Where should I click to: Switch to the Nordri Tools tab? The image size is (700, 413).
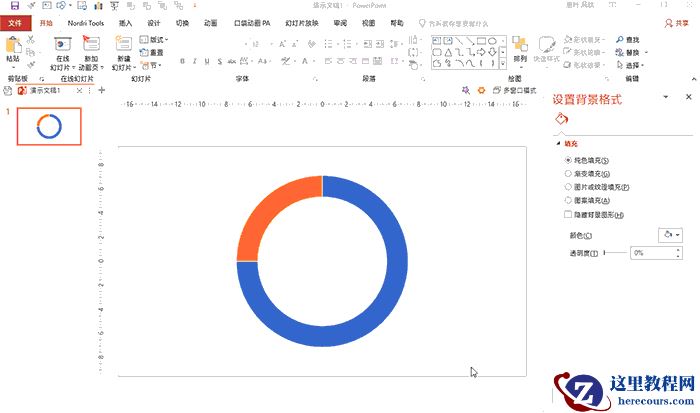pyautogui.click(x=86, y=23)
